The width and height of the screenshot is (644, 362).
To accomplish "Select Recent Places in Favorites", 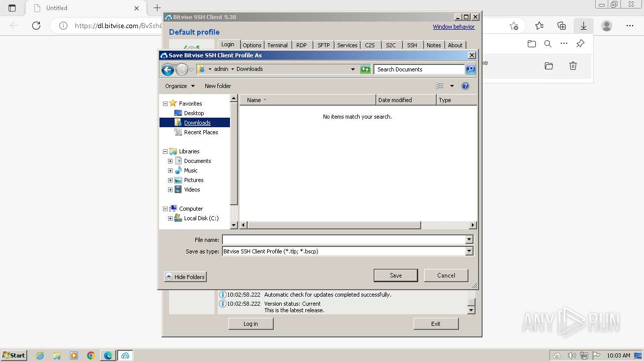I will [201, 132].
